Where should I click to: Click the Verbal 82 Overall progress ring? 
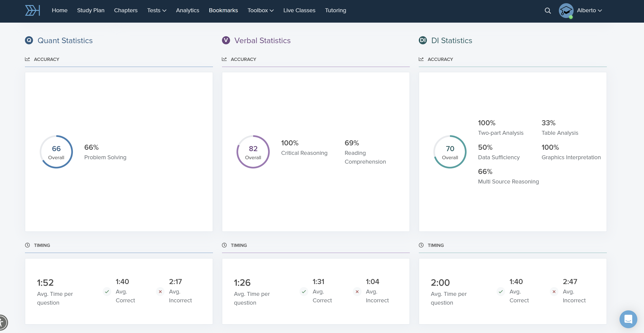(253, 152)
